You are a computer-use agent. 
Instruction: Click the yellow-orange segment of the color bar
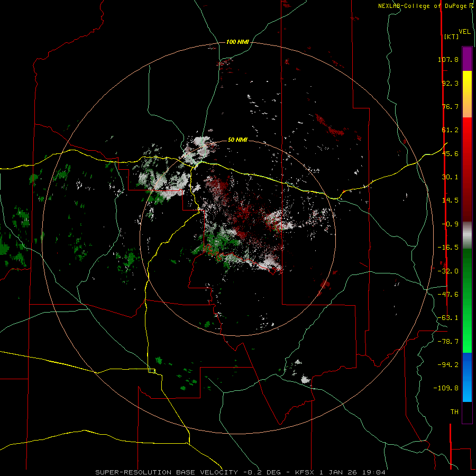467,94
